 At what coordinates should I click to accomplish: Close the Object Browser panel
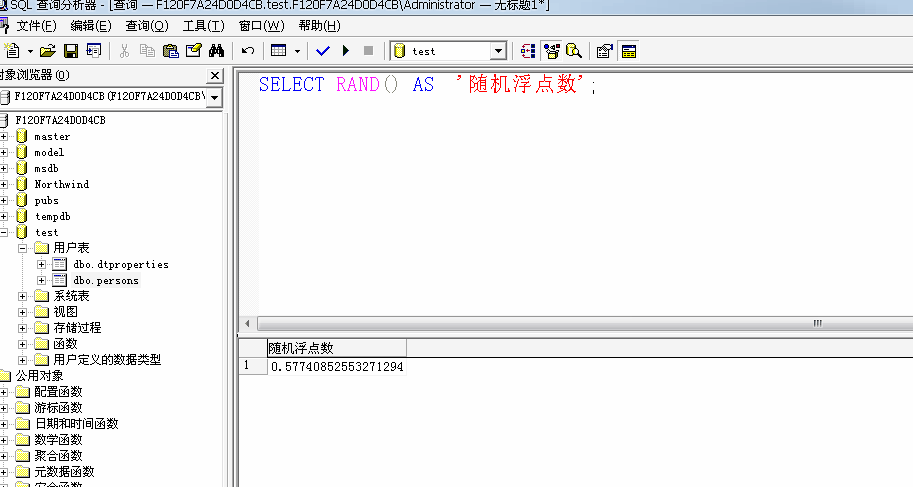coord(215,75)
